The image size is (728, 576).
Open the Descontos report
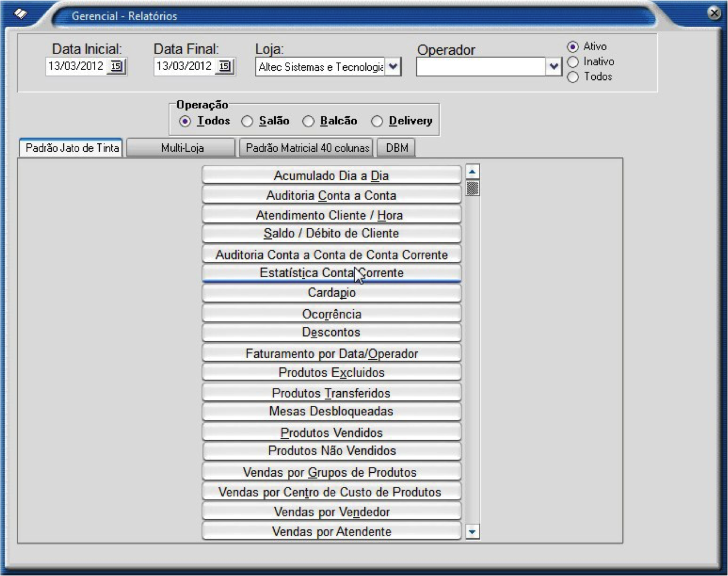click(x=331, y=332)
